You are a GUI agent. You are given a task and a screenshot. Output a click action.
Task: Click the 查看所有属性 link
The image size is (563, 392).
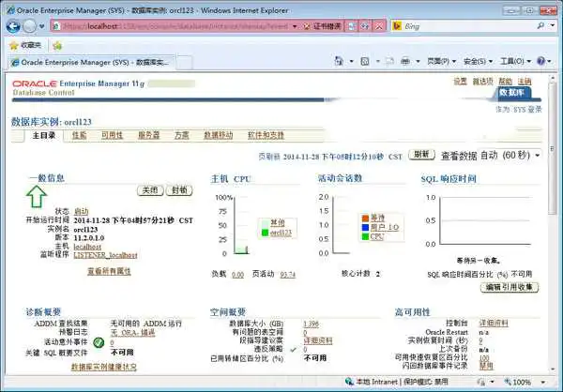pos(109,271)
